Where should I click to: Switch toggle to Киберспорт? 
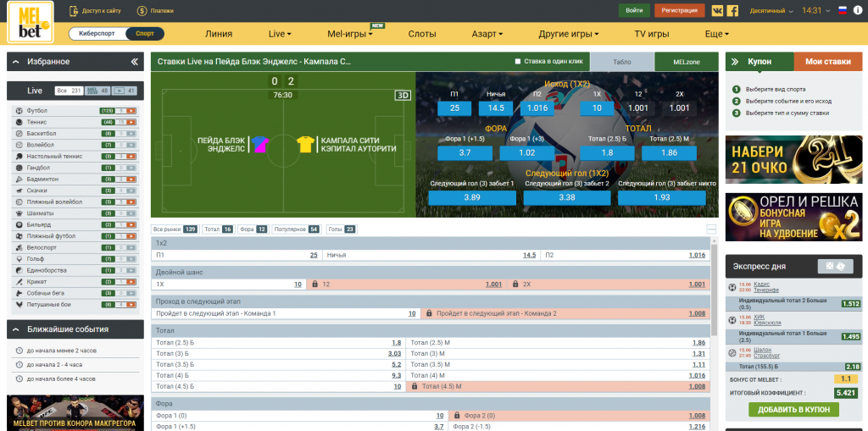click(x=97, y=34)
